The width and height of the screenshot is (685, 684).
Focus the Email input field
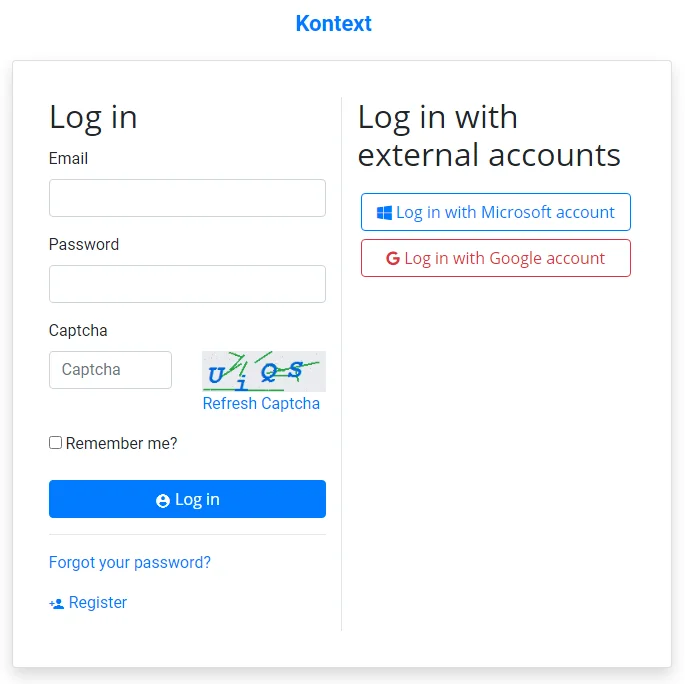click(x=187, y=198)
